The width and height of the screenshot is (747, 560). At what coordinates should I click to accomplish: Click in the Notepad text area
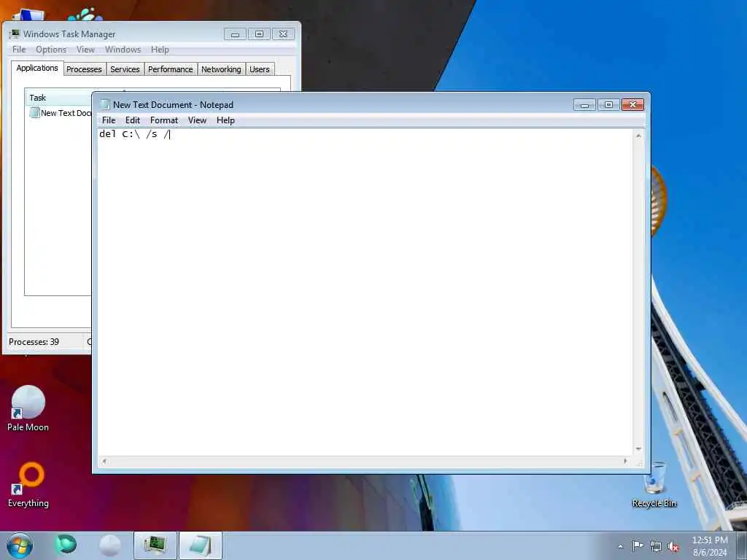point(365,292)
